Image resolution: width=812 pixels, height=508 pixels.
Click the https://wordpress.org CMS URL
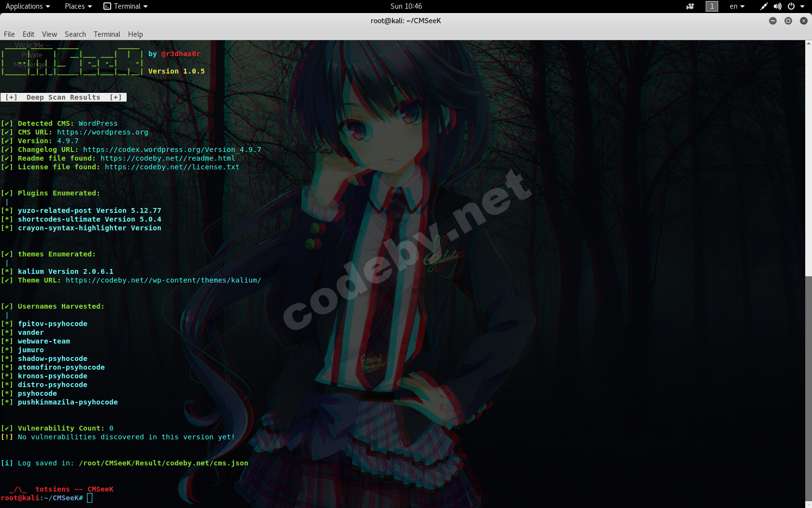click(102, 132)
